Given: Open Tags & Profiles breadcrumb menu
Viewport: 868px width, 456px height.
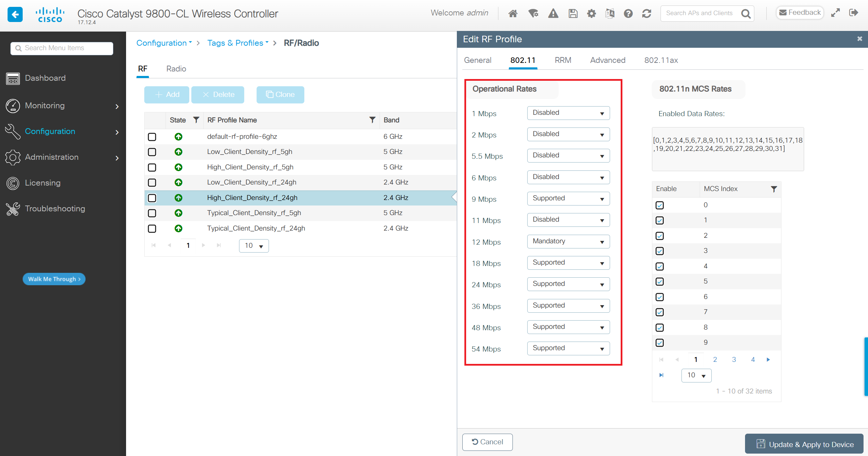Looking at the screenshot, I should [238, 43].
